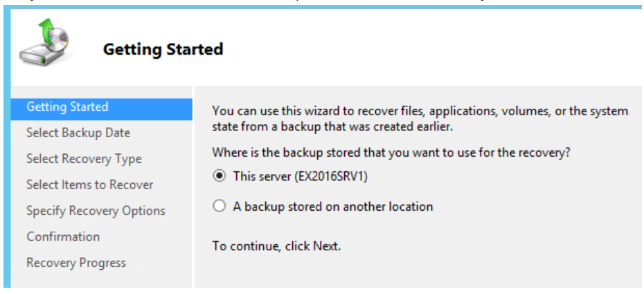Click the green restore arrow on the wizard icon
Screen dimensions: 644x294
46,30
